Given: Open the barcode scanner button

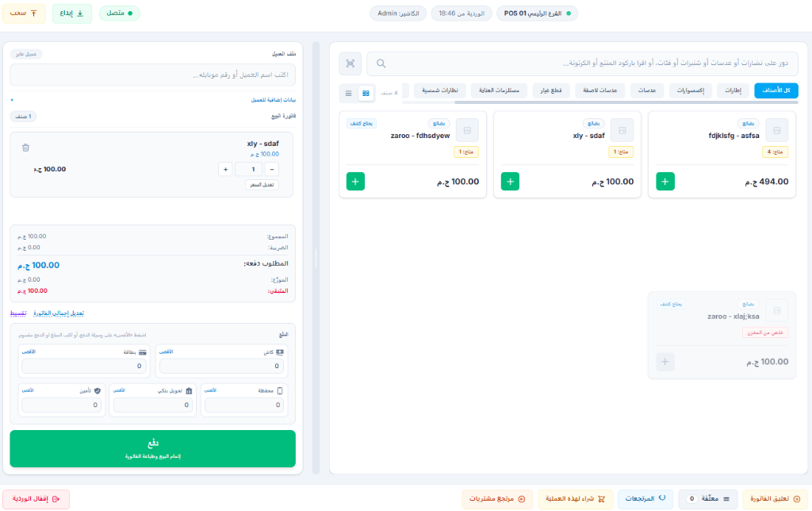Looking at the screenshot, I should [x=350, y=63].
